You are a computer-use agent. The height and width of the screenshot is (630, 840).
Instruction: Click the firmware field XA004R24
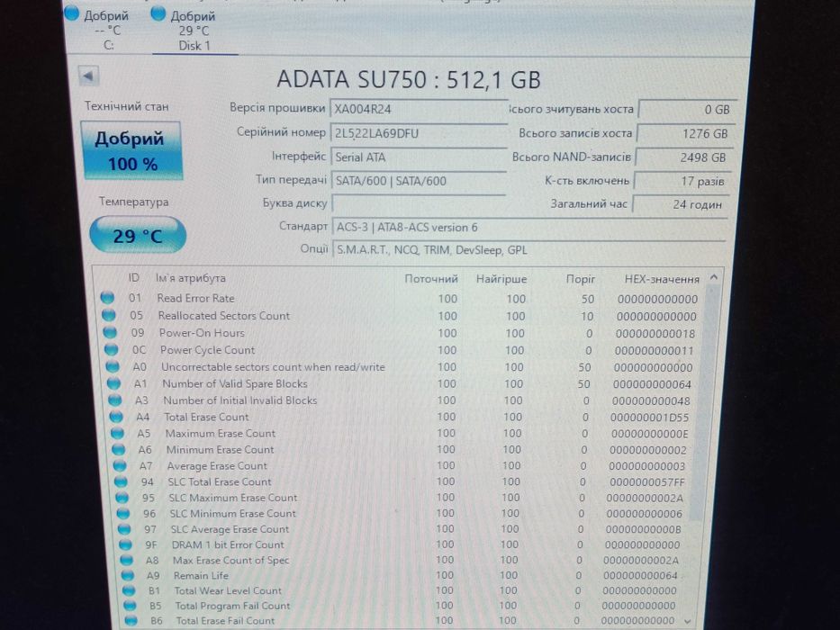[419, 109]
